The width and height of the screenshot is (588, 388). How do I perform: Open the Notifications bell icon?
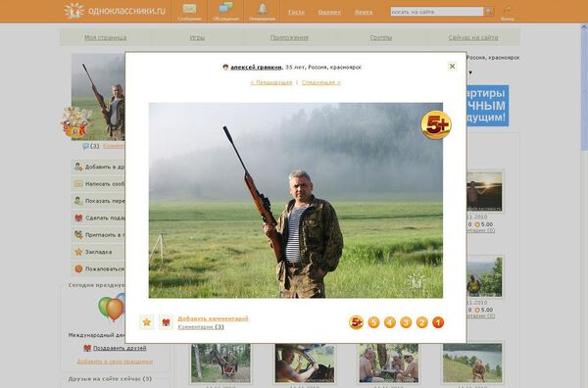point(262,8)
